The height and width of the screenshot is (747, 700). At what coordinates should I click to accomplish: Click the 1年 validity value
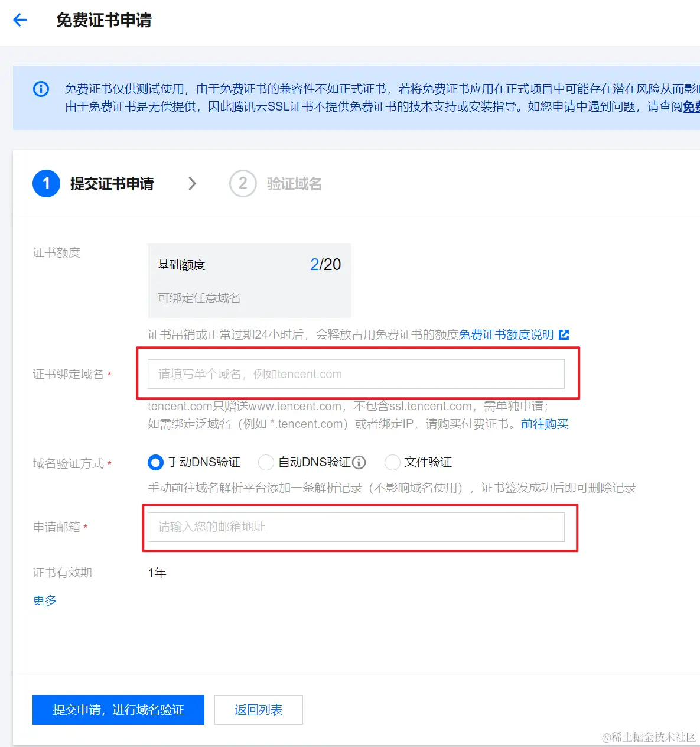(157, 573)
